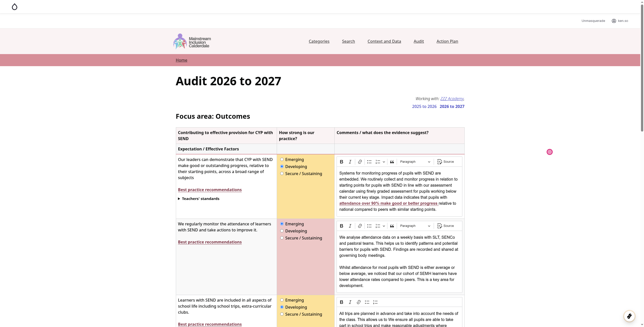Click Link icon in first comment editor
The image size is (644, 327).
pos(360,162)
